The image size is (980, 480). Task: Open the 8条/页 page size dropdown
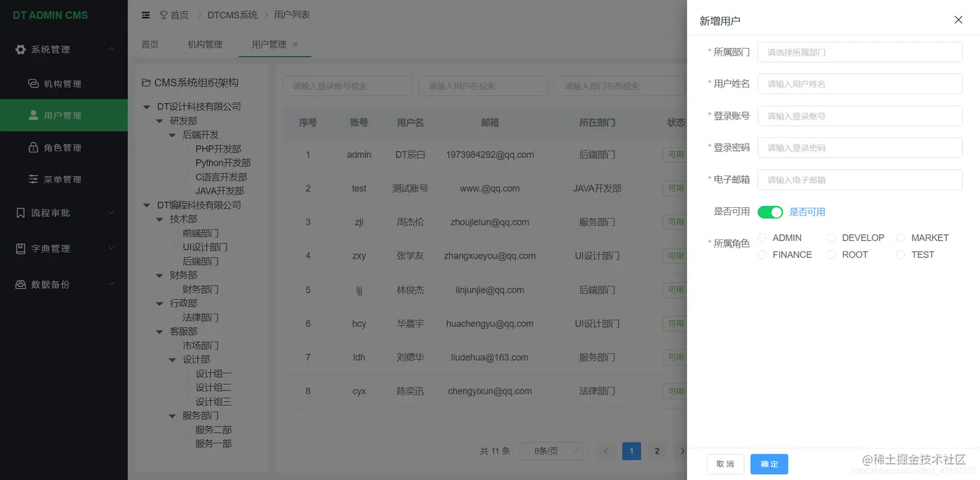point(552,451)
